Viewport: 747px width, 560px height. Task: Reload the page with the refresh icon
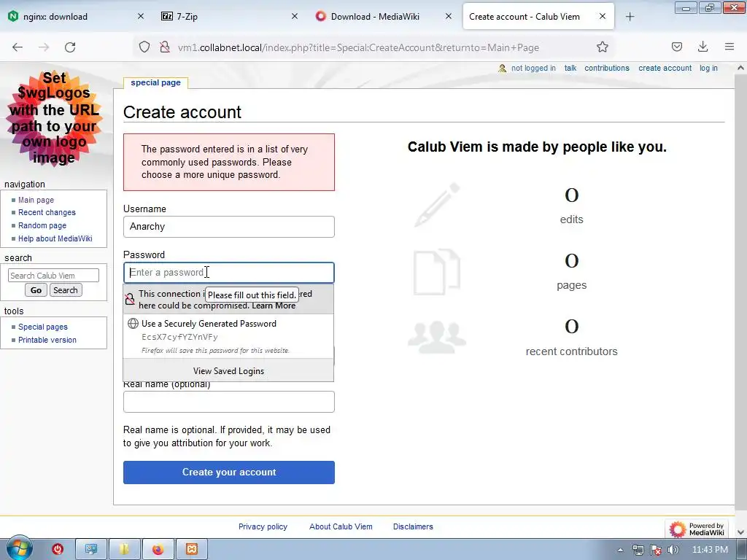70,47
